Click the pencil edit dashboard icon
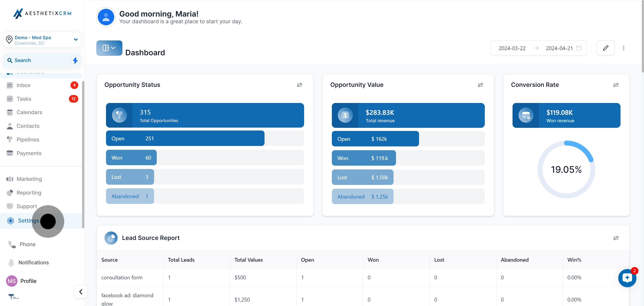This screenshot has height=306, width=644. coord(605,48)
